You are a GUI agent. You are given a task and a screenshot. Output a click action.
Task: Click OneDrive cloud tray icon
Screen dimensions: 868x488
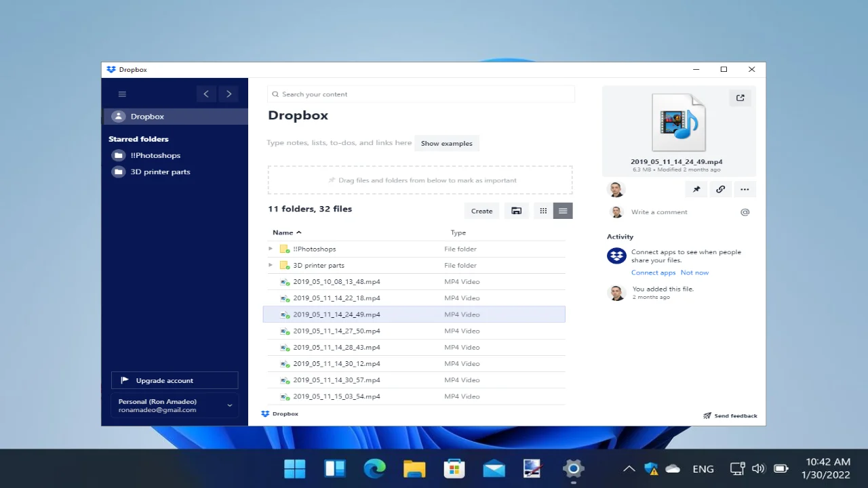tap(673, 468)
